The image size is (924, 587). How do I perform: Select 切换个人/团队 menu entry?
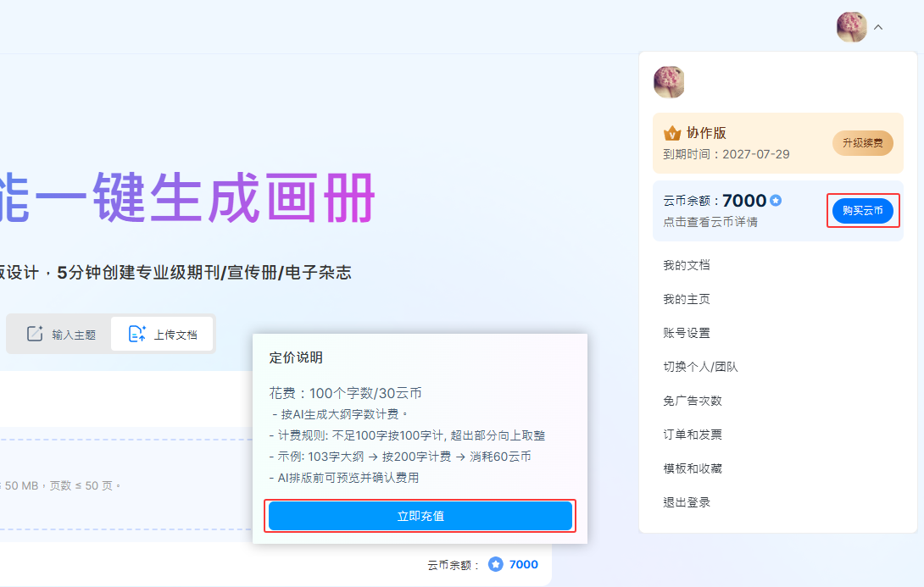[x=700, y=367]
